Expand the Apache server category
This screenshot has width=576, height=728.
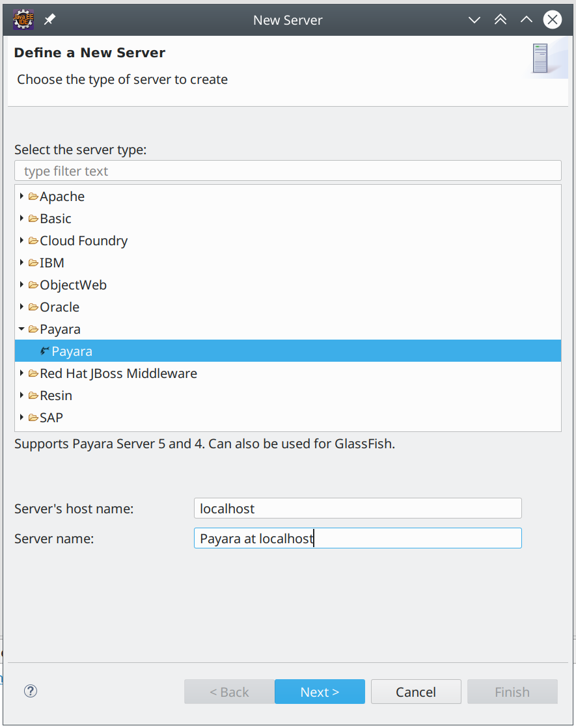[x=21, y=196]
